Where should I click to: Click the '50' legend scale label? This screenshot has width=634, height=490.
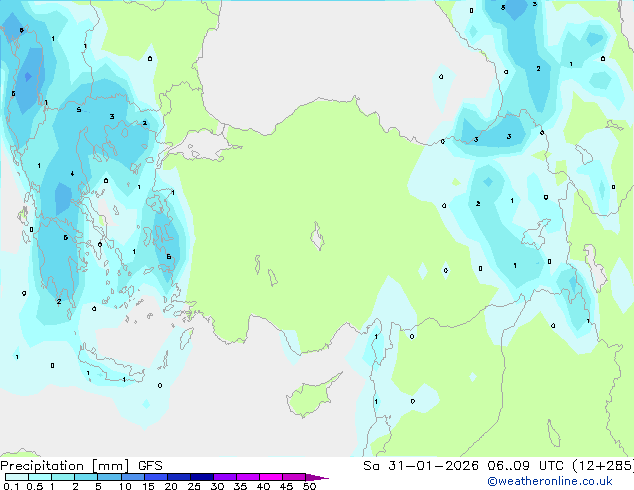pos(309,486)
